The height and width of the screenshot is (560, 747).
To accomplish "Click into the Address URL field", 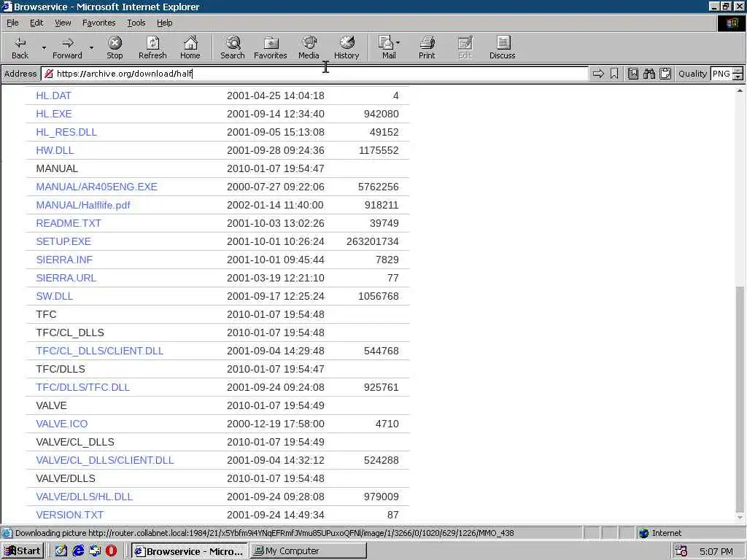I will (314, 74).
